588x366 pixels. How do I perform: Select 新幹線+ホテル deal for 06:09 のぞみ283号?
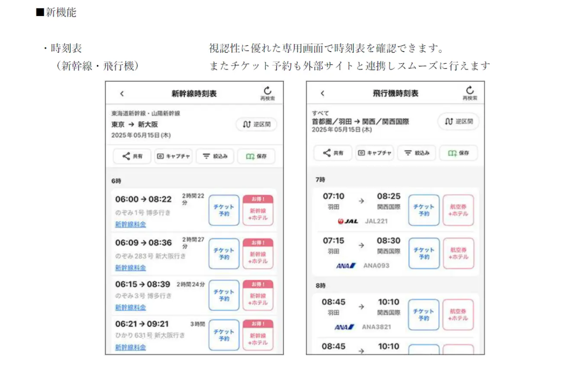click(x=258, y=254)
